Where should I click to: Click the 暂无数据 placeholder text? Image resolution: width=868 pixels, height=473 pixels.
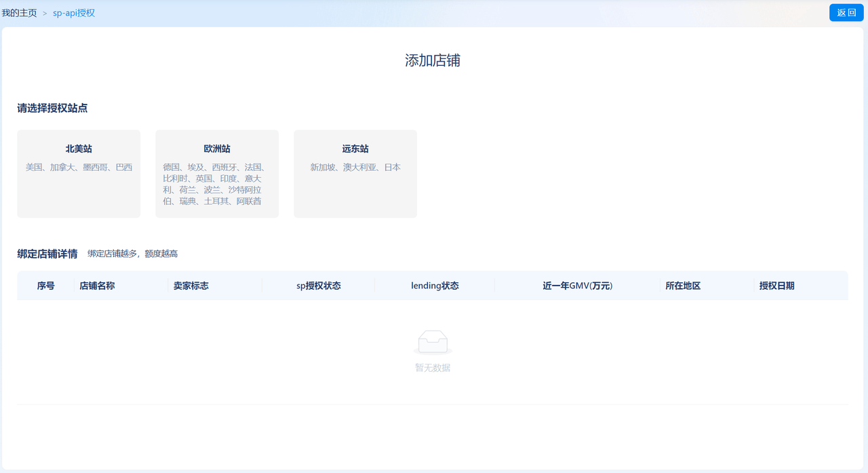click(x=433, y=368)
